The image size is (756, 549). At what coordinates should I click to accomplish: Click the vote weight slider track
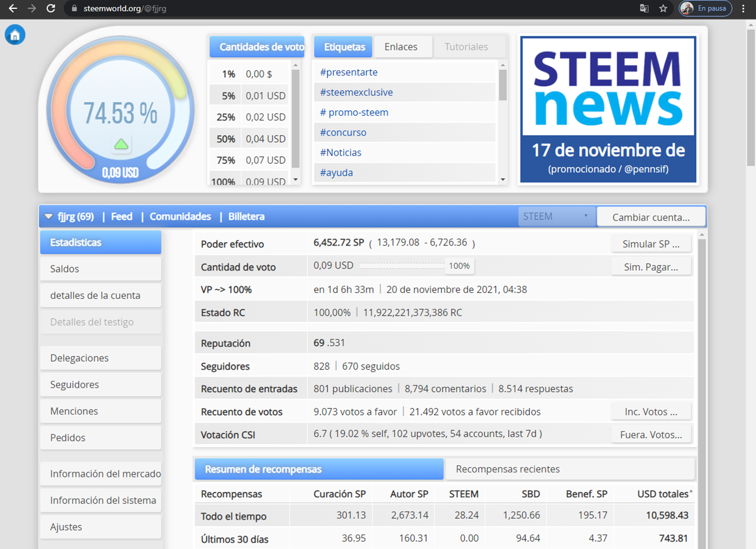point(402,266)
